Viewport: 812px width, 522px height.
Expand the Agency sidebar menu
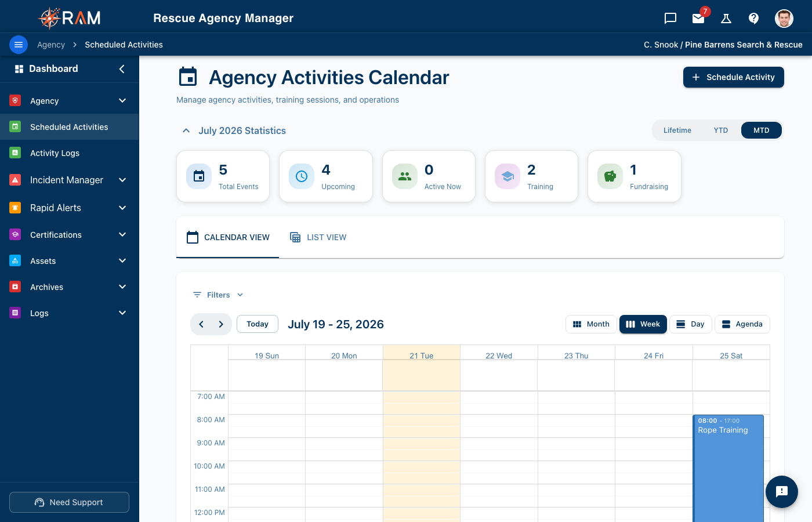[122, 101]
